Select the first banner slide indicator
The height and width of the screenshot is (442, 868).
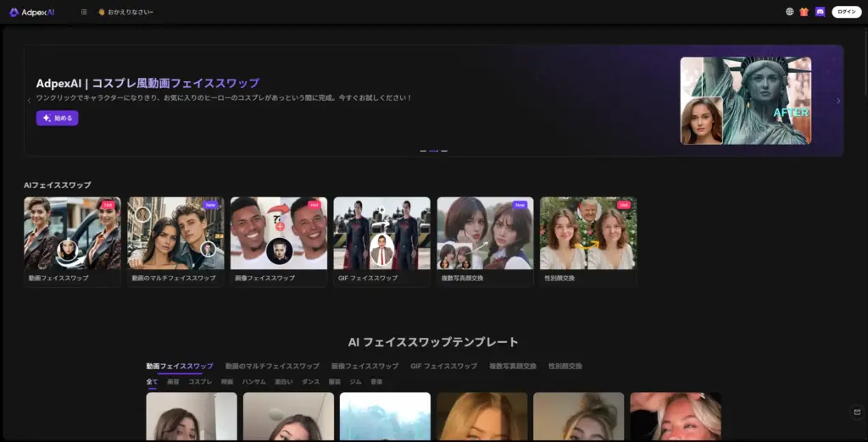[x=423, y=151]
